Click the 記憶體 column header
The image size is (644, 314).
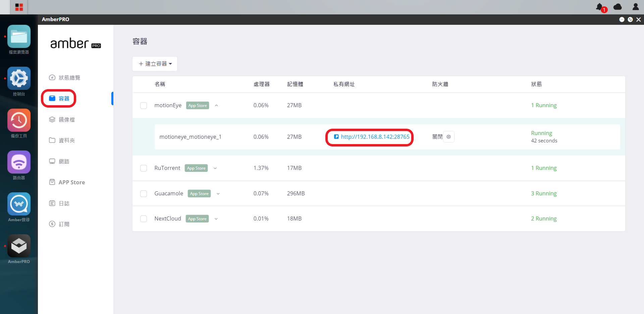coord(295,84)
